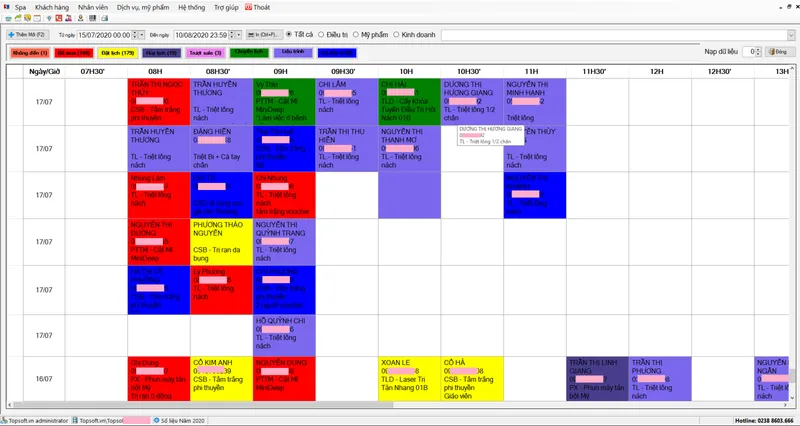The height and width of the screenshot is (426, 800).
Task: Click the In (Ctrl+P) print button
Action: coord(264,35)
